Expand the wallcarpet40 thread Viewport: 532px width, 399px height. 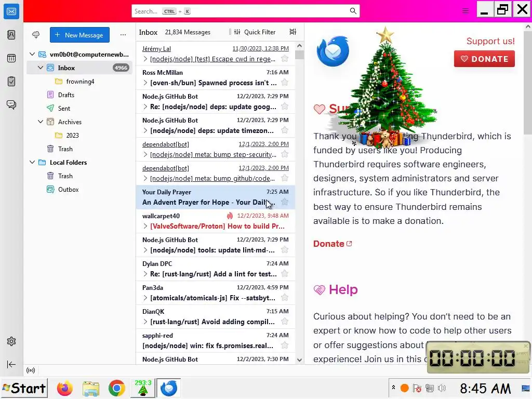click(145, 226)
